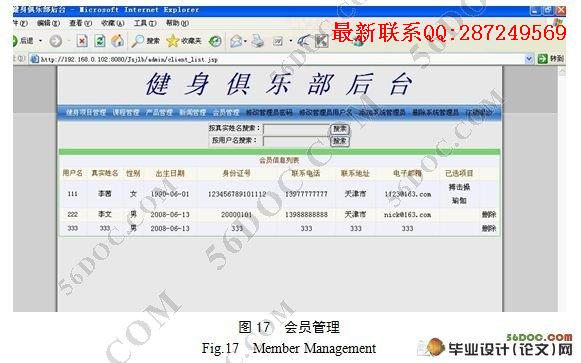Click the page icon in address bar
This screenshot has width=581, height=363.
35,59
